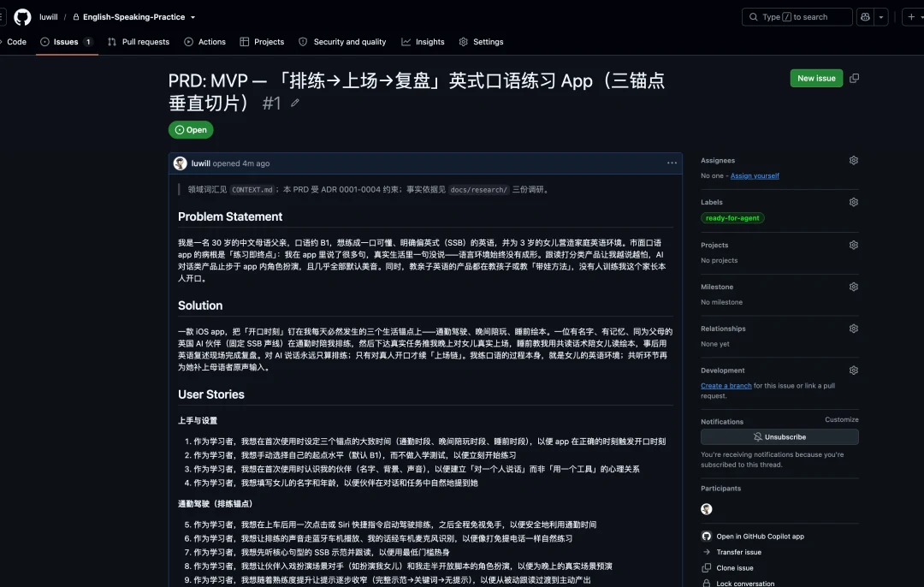
Task: Click the ready-for-agent label
Action: [x=732, y=218]
